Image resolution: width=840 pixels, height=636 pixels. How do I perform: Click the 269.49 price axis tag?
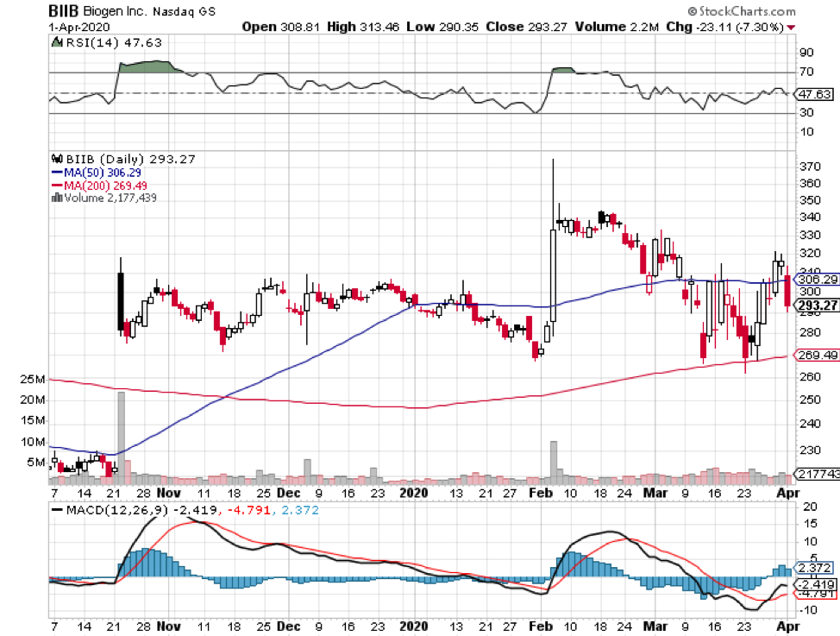pyautogui.click(x=817, y=355)
